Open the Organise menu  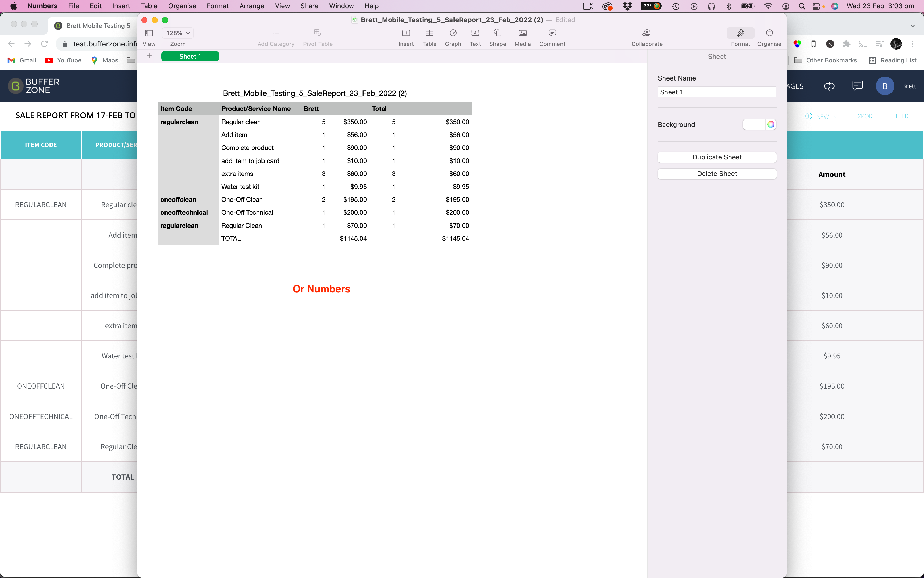click(x=182, y=6)
